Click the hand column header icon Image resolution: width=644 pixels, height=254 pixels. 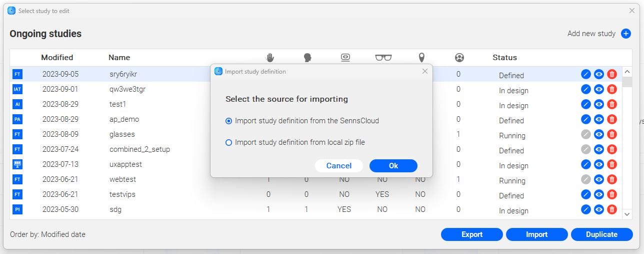click(x=270, y=57)
